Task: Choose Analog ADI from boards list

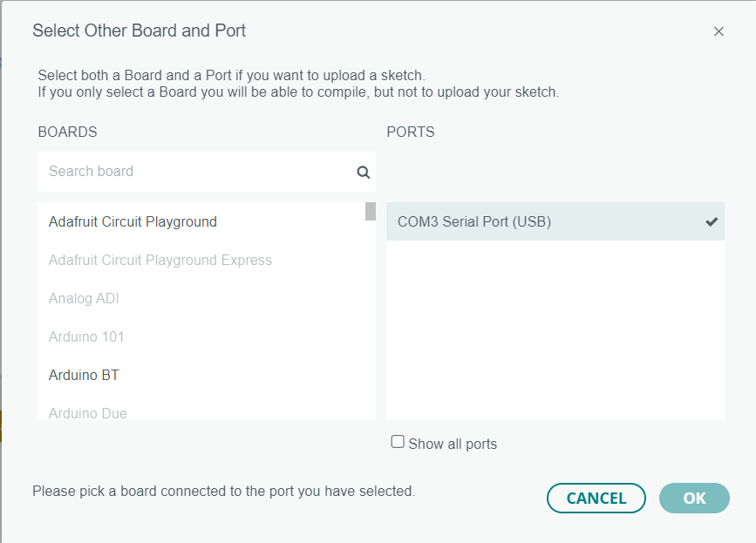Action: tap(84, 298)
